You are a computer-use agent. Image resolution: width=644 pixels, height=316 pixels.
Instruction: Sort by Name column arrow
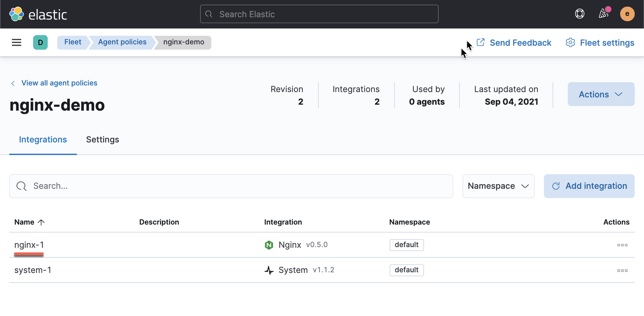pyautogui.click(x=41, y=222)
